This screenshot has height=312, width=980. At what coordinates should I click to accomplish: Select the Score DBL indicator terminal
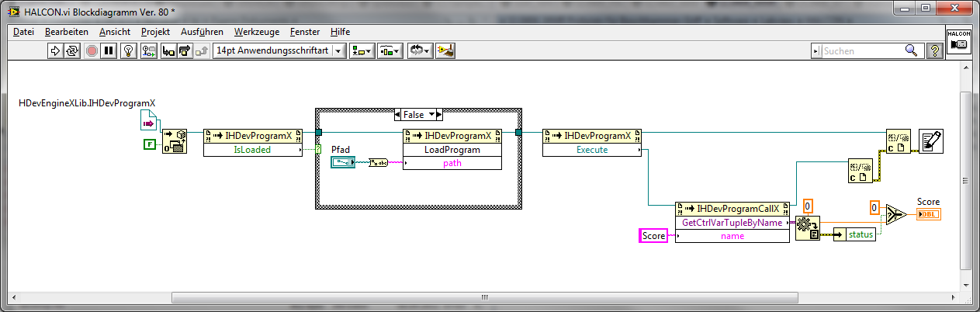[x=929, y=214]
